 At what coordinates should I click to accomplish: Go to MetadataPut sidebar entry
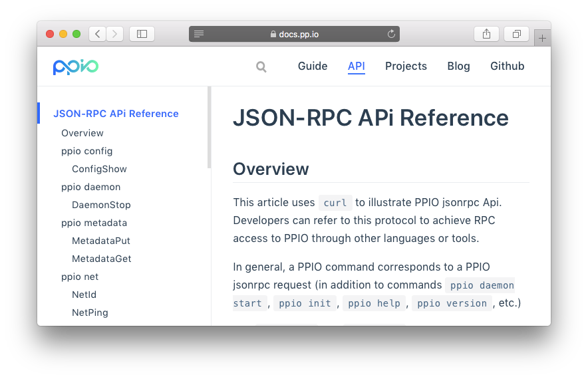[x=101, y=241]
